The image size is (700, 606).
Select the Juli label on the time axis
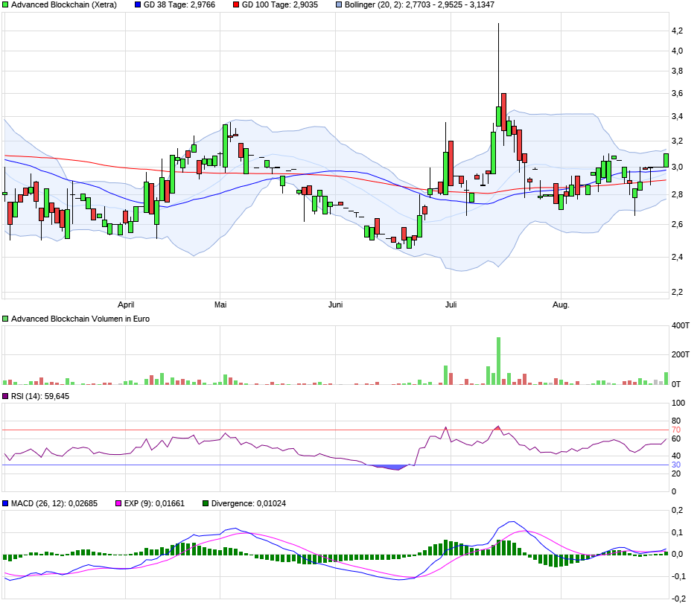450,304
